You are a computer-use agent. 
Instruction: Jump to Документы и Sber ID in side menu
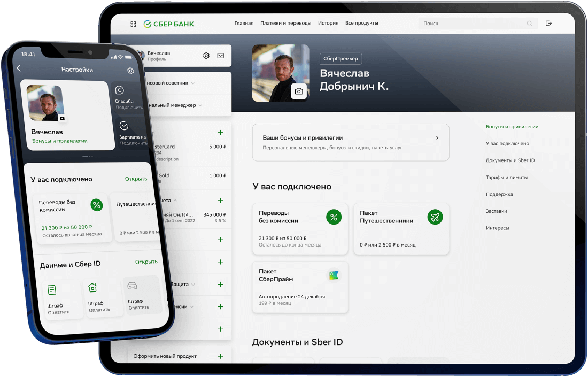(x=510, y=160)
